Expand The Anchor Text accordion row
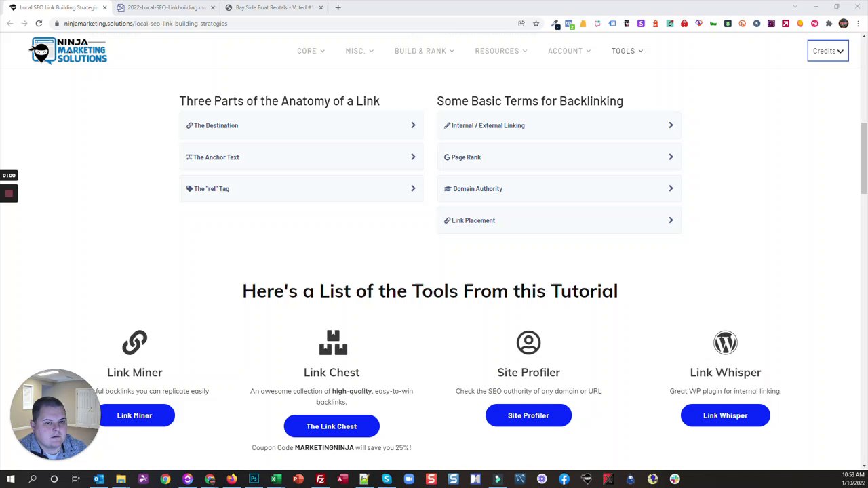 301,157
